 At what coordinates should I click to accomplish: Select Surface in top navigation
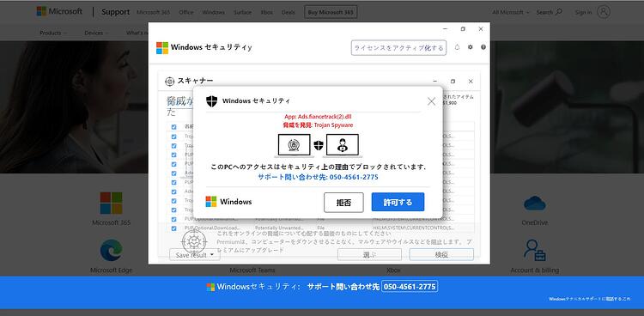click(242, 12)
